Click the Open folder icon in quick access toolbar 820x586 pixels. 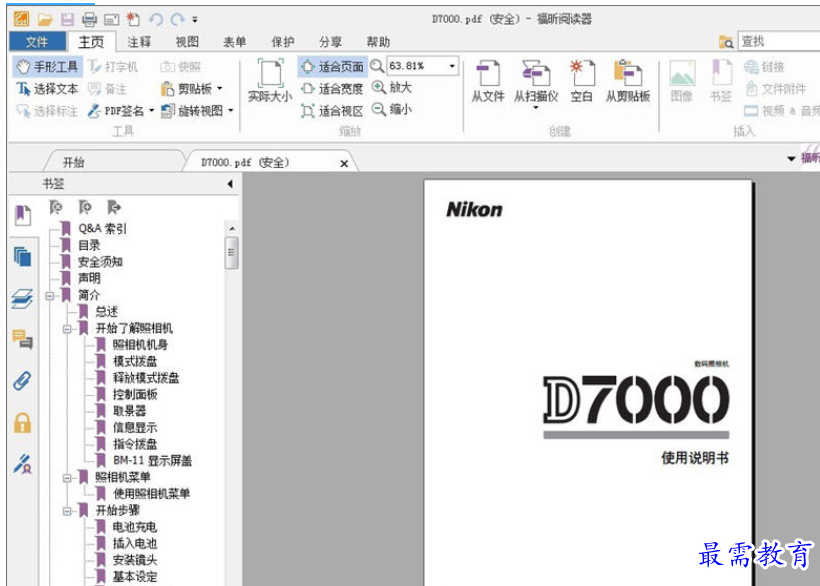tap(45, 20)
